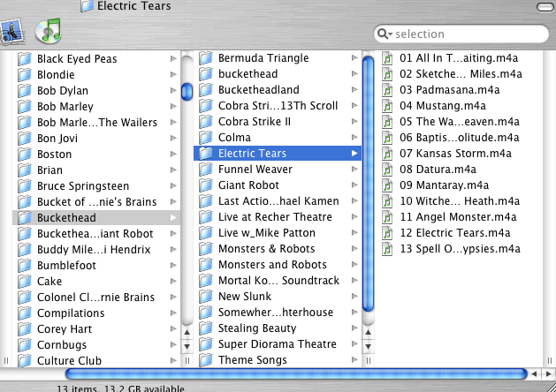Click the Cornbugs folder icon
556x392 pixels.
point(25,344)
